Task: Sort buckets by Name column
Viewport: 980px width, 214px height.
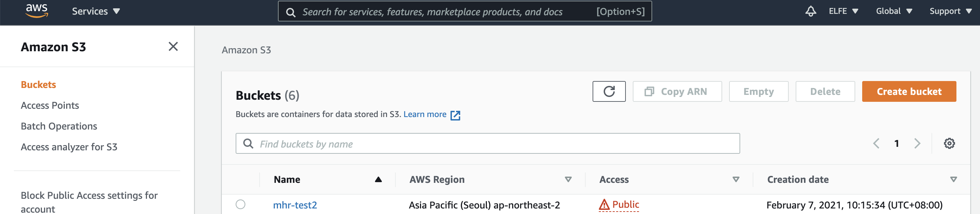Action: [287, 179]
